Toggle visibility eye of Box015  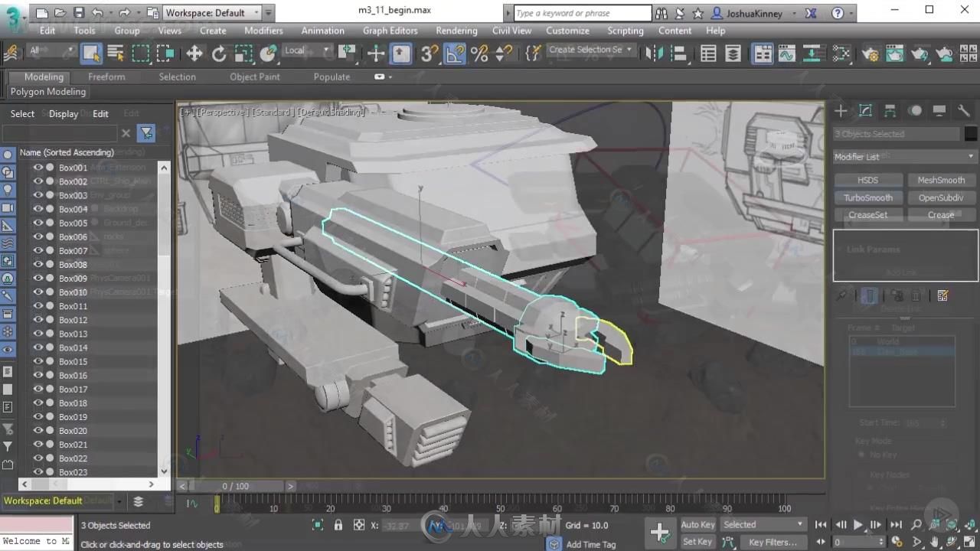[x=38, y=361]
